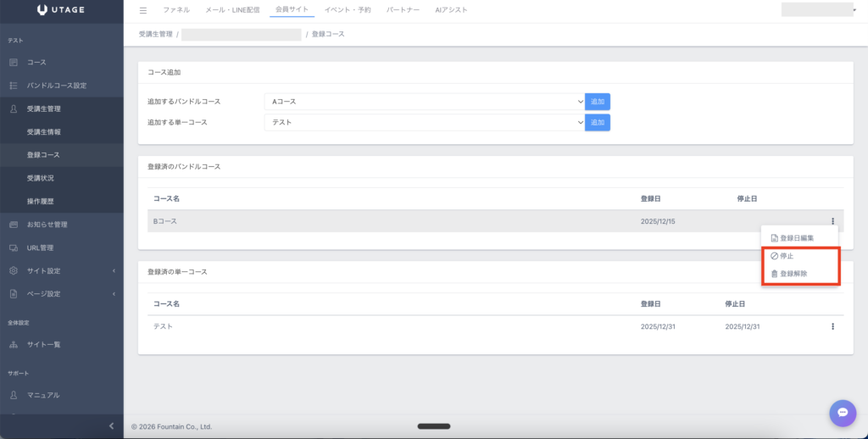Image resolution: width=868 pixels, height=439 pixels.
Task: Open 受講状況 in the sidebar
Action: point(41,178)
